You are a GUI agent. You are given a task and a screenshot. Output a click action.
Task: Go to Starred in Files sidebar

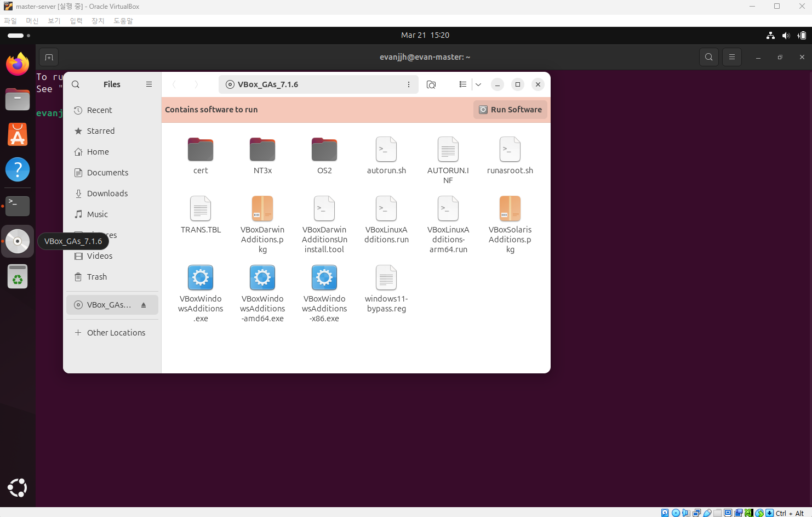112,131
